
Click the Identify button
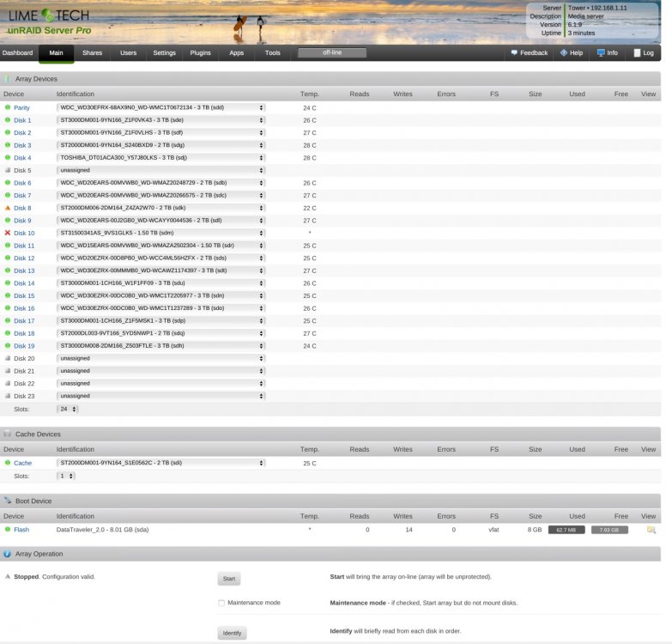pyautogui.click(x=232, y=633)
